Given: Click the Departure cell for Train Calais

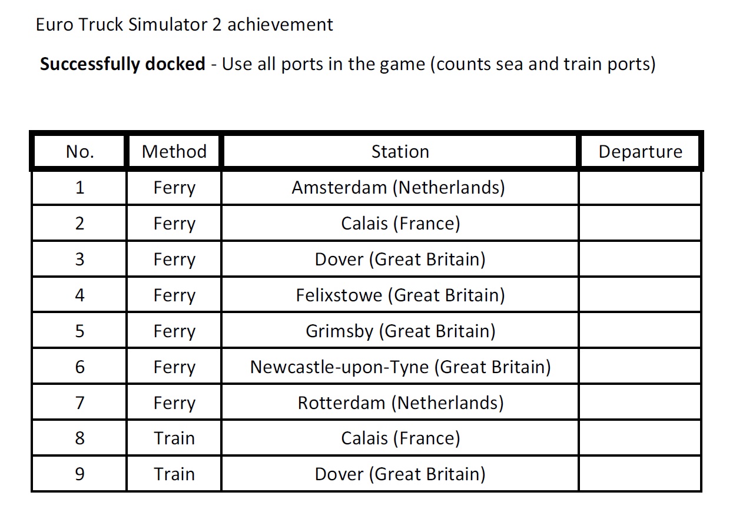Looking at the screenshot, I should pos(640,438).
